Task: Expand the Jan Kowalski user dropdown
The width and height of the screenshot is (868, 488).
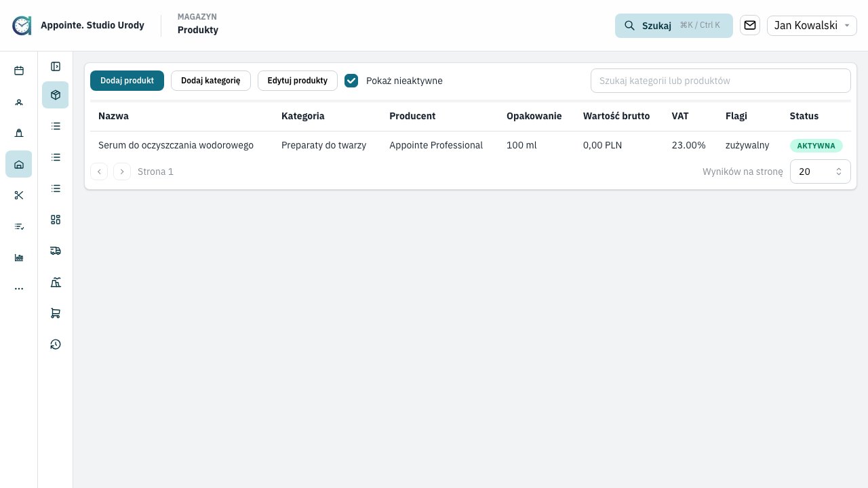Action: click(812, 26)
